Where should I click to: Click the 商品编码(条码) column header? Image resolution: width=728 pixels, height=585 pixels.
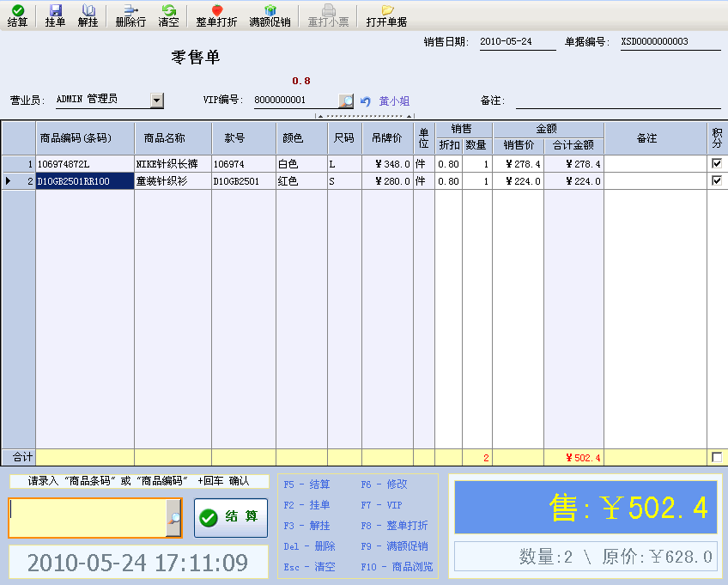(85, 138)
